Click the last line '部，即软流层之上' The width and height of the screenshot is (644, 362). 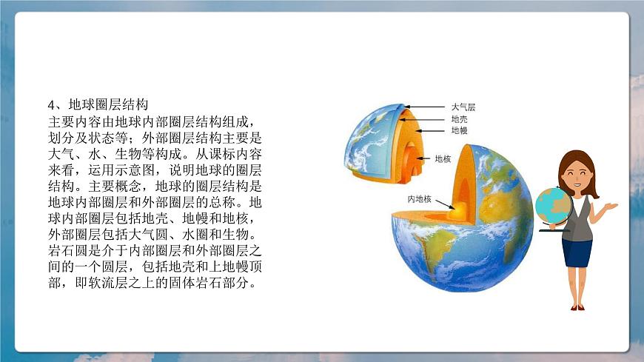(x=152, y=282)
